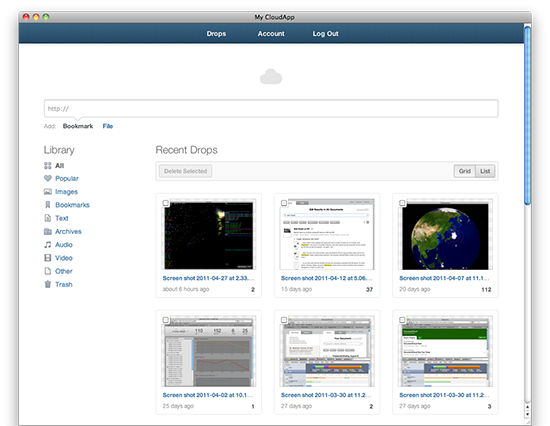Click the vertical scrollbar thumb
The height and width of the screenshot is (426, 550).
point(527,115)
